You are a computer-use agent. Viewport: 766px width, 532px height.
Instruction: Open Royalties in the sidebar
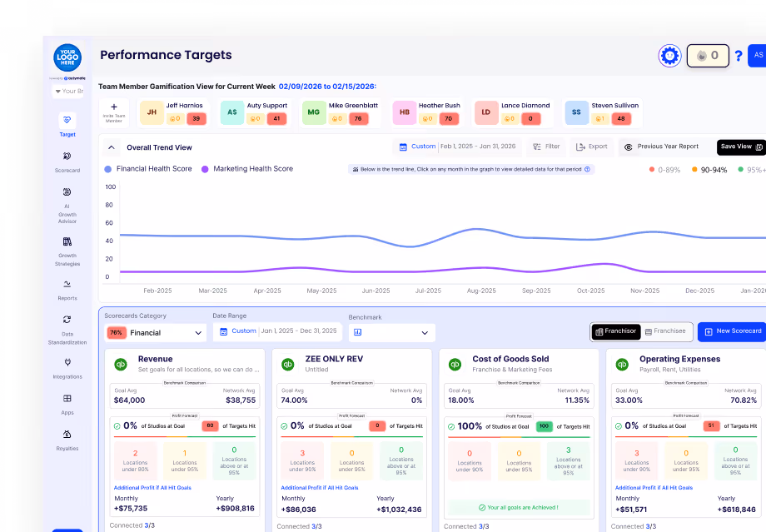point(67,440)
